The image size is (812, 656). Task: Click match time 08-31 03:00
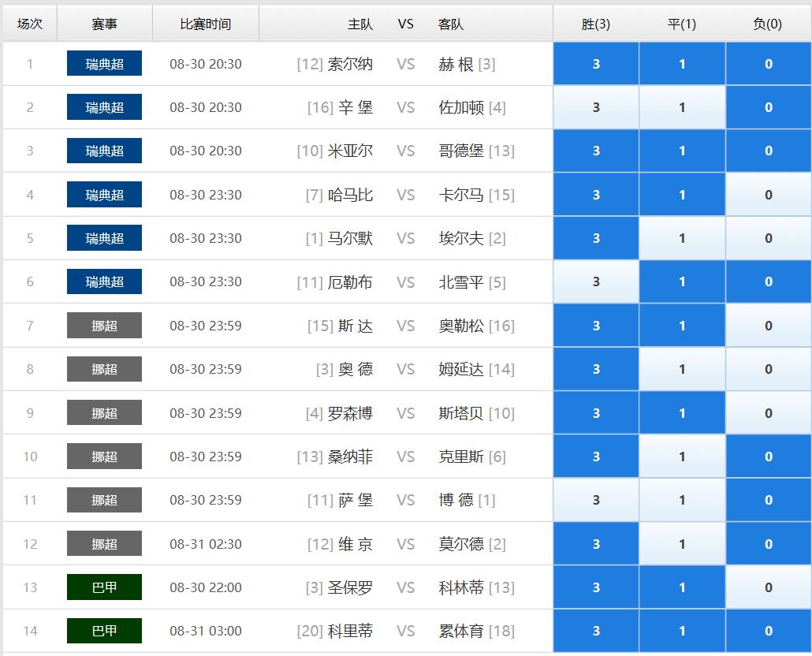coord(206,631)
